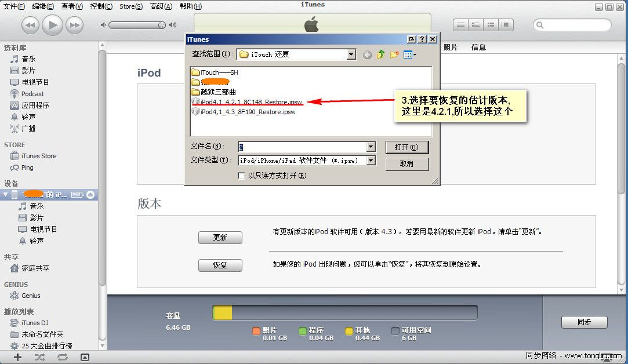The image size is (628, 364).
Task: Click the 同步 button
Action: [584, 322]
